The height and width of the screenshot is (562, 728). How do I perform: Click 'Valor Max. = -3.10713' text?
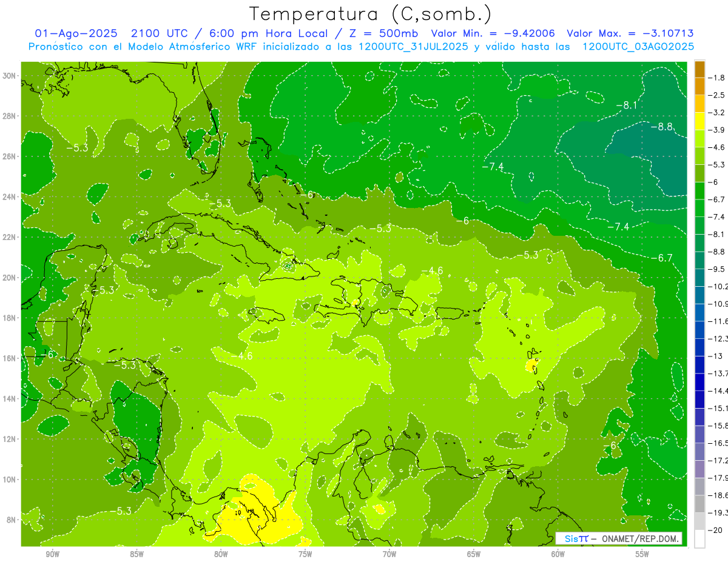point(630,33)
